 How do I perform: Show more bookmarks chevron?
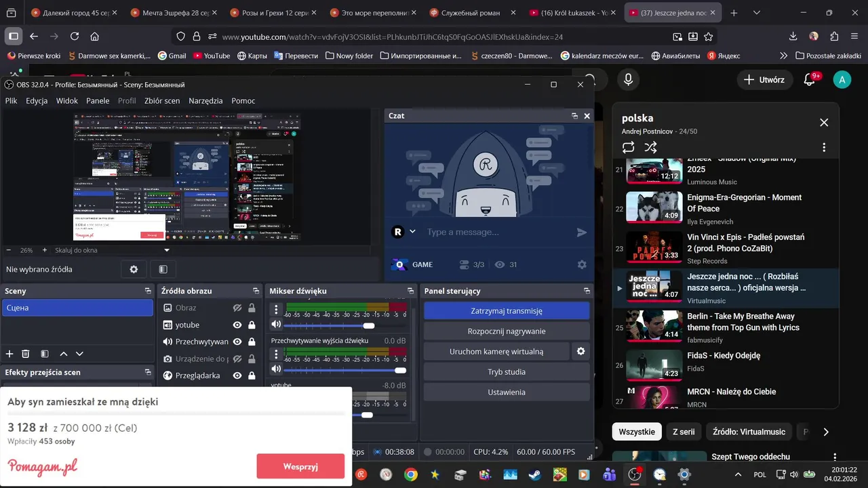(784, 56)
